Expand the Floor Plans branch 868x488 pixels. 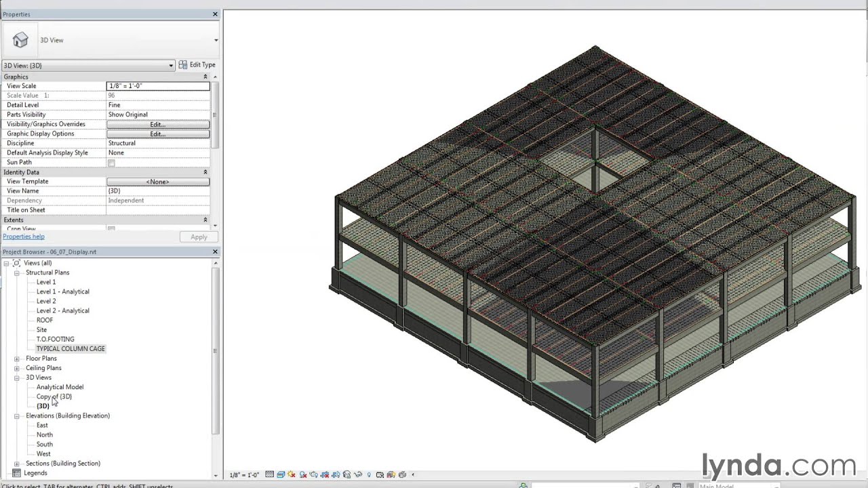pyautogui.click(x=17, y=358)
